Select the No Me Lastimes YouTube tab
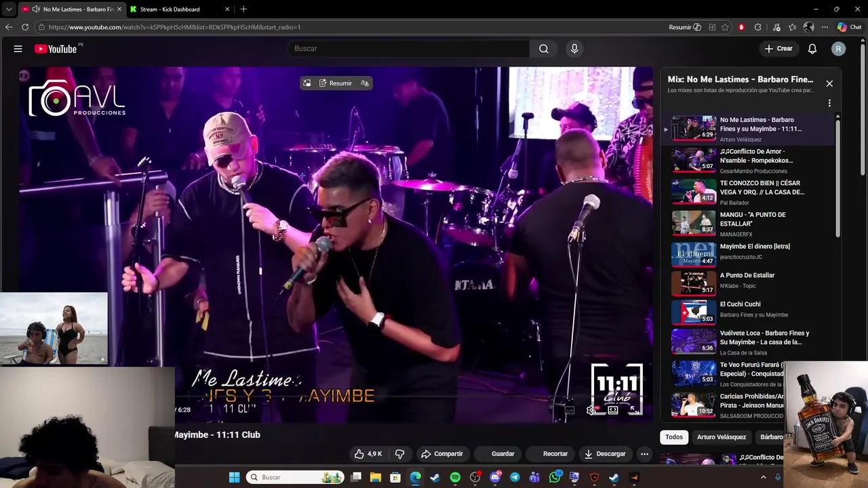Image resolution: width=868 pixels, height=488 pixels. coord(71,9)
